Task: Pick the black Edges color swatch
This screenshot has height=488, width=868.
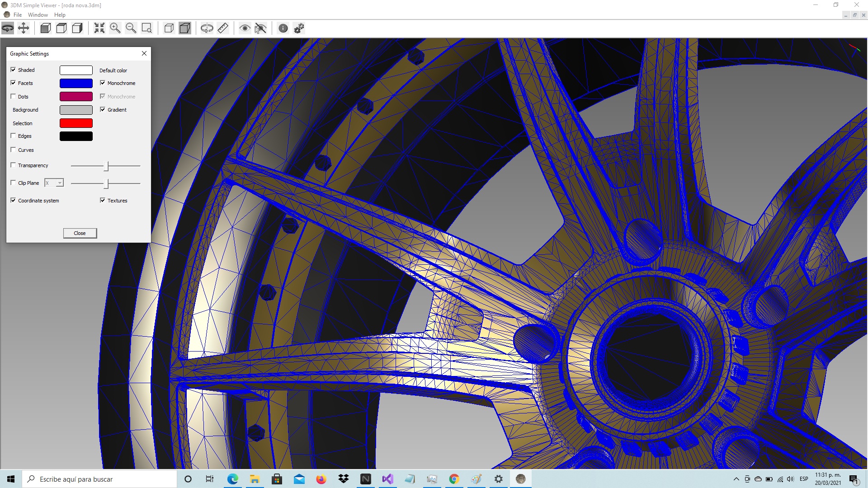Action: coord(76,136)
